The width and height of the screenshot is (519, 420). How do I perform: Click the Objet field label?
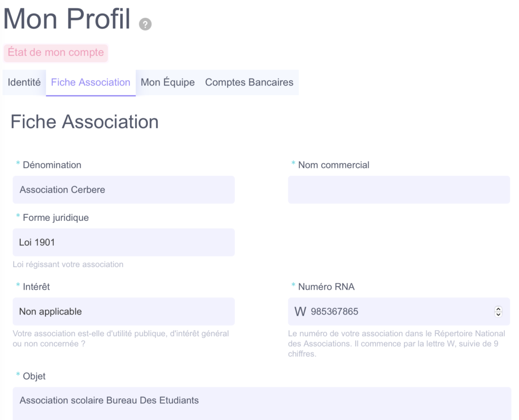point(34,376)
